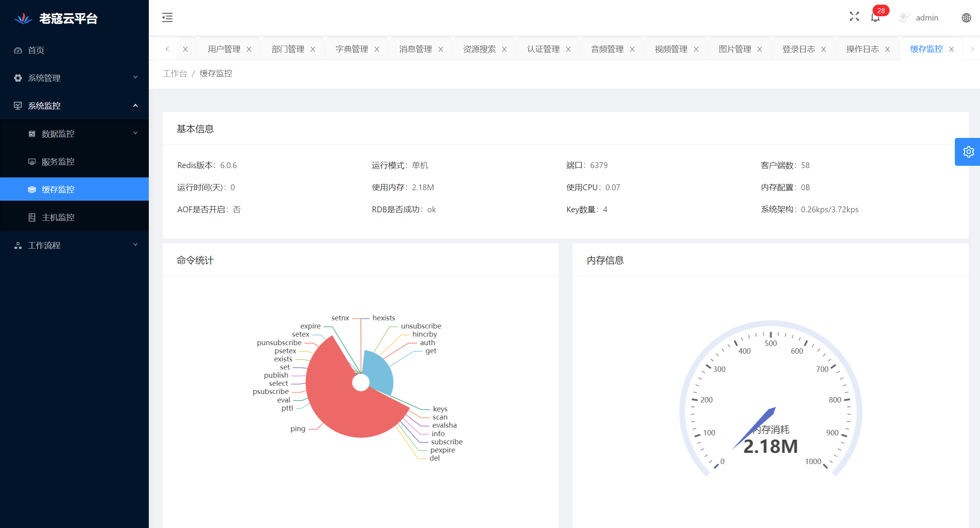Image resolution: width=980 pixels, height=528 pixels.
Task: Click the memory gauge 2.18M reading
Action: [770, 447]
